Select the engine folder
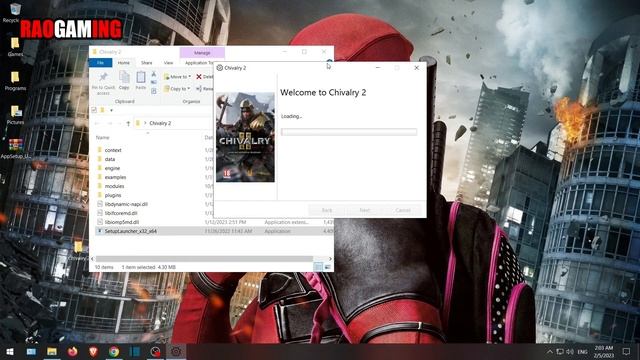 point(112,168)
